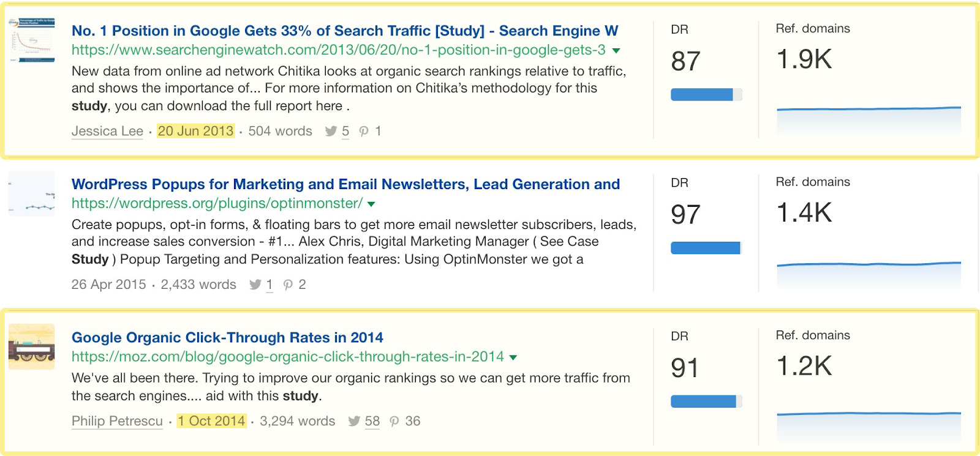This screenshot has width=980, height=456.
Task: Click the thumbnail image of the first result
Action: click(32, 40)
